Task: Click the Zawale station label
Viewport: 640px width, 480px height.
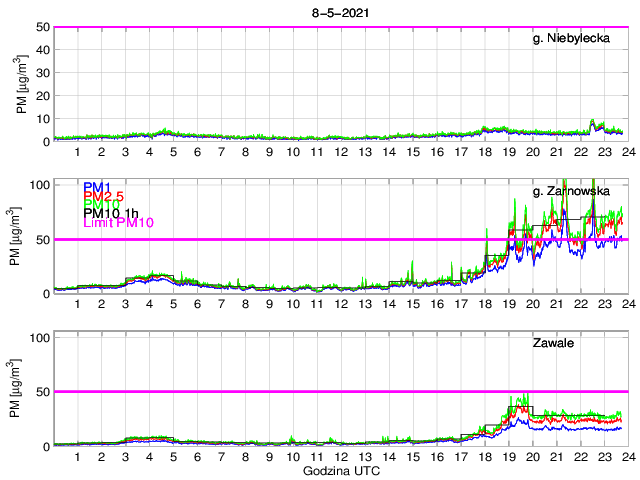Action: coord(552,343)
